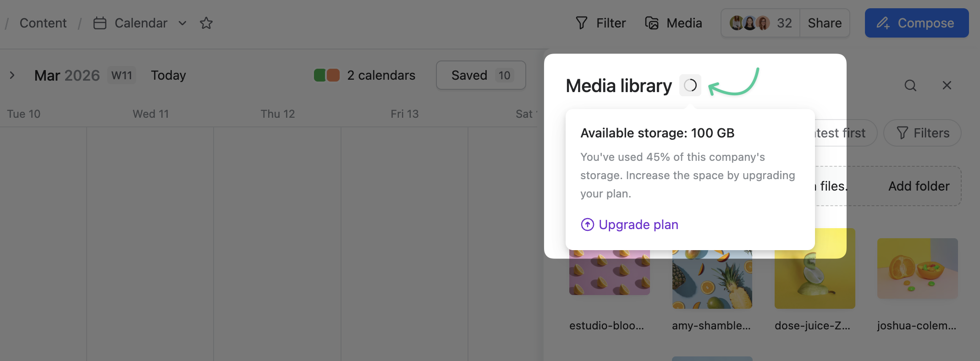Screen dimensions: 980x361
Task: Click the Upgrade plan link
Action: 638,224
